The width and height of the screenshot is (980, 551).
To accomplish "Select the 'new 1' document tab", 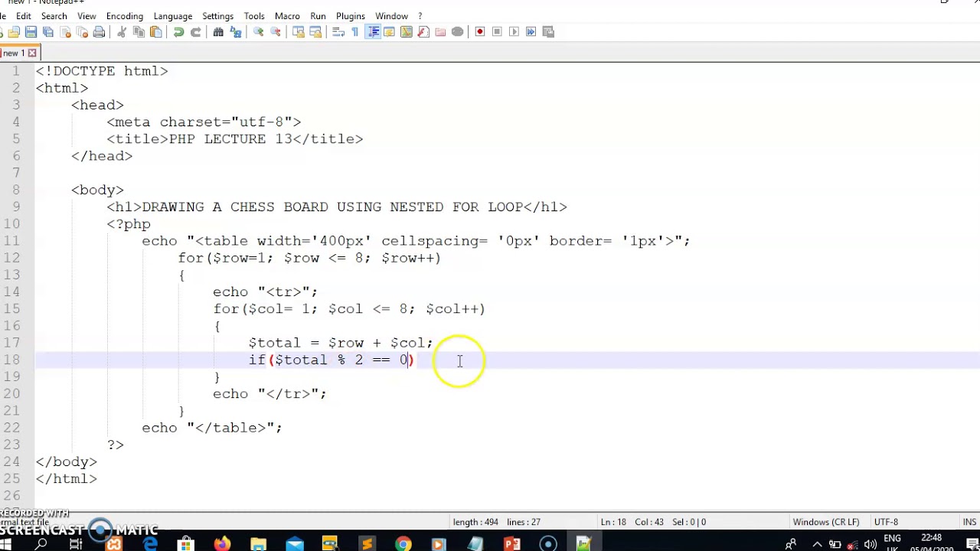I will point(13,53).
